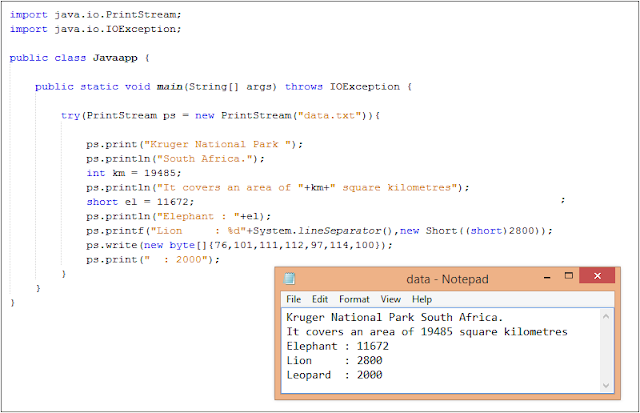The width and height of the screenshot is (640, 413).
Task: Open the Help menu in Notepad
Action: click(x=422, y=299)
